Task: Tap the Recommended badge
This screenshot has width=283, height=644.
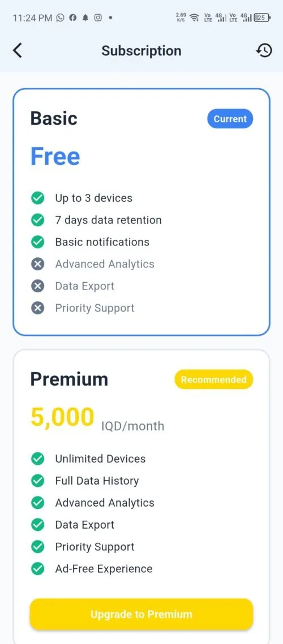Action: click(213, 379)
